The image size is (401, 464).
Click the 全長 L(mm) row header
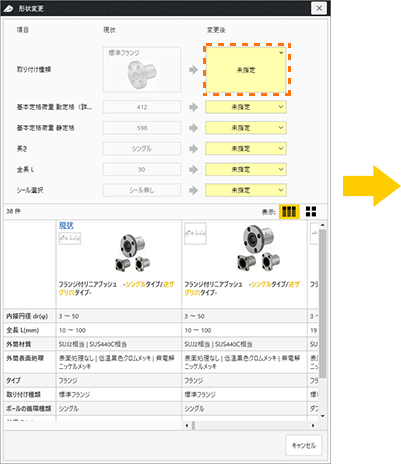click(x=30, y=330)
